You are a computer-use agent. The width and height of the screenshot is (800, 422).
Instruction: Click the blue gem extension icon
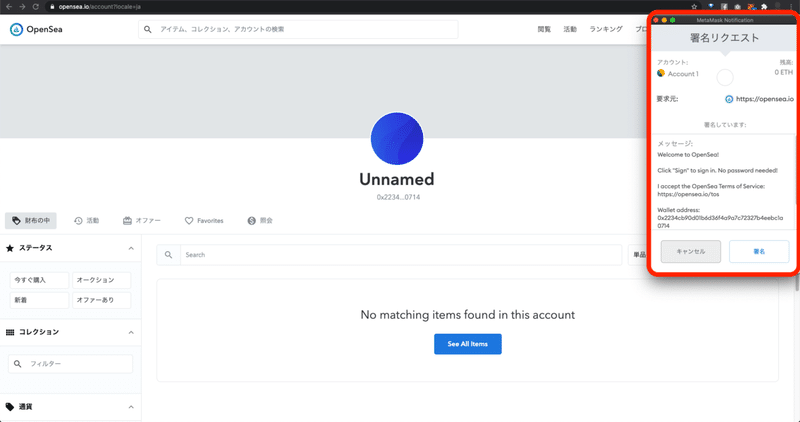point(711,7)
